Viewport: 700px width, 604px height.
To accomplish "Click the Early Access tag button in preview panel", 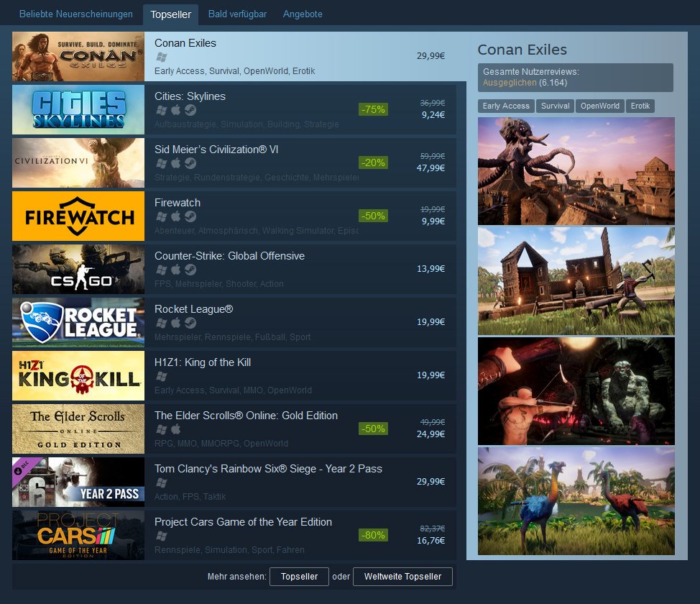I will coord(506,106).
